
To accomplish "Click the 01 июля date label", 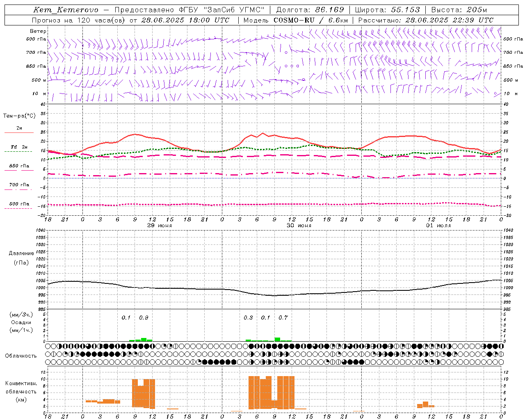I will (x=438, y=226).
